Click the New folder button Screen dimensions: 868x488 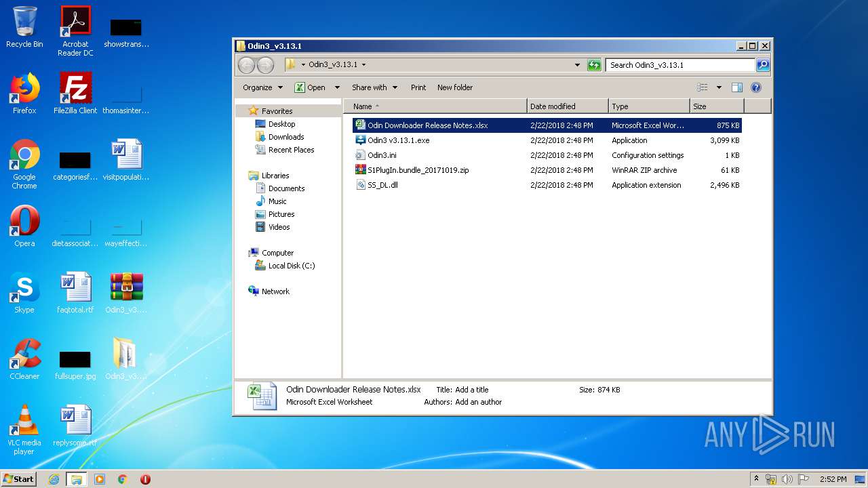(454, 87)
